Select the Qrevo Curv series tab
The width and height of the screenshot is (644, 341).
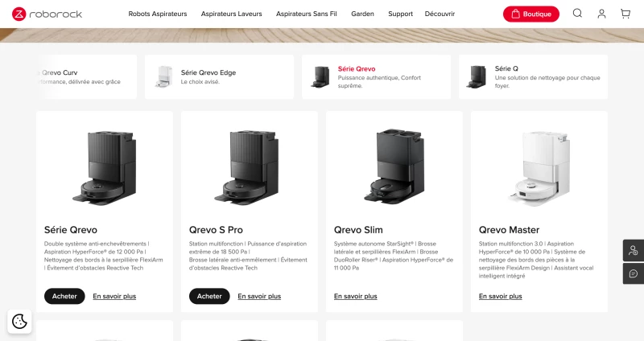(86, 76)
